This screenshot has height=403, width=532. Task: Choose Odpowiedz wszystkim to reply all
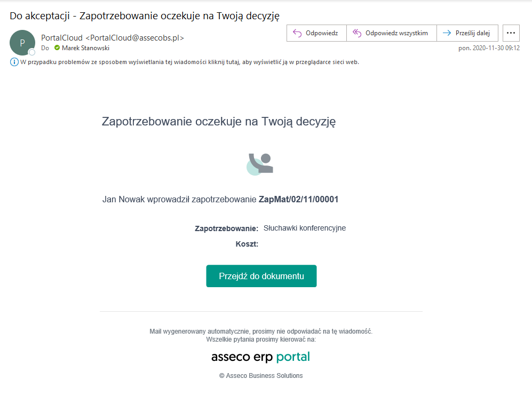(x=391, y=33)
